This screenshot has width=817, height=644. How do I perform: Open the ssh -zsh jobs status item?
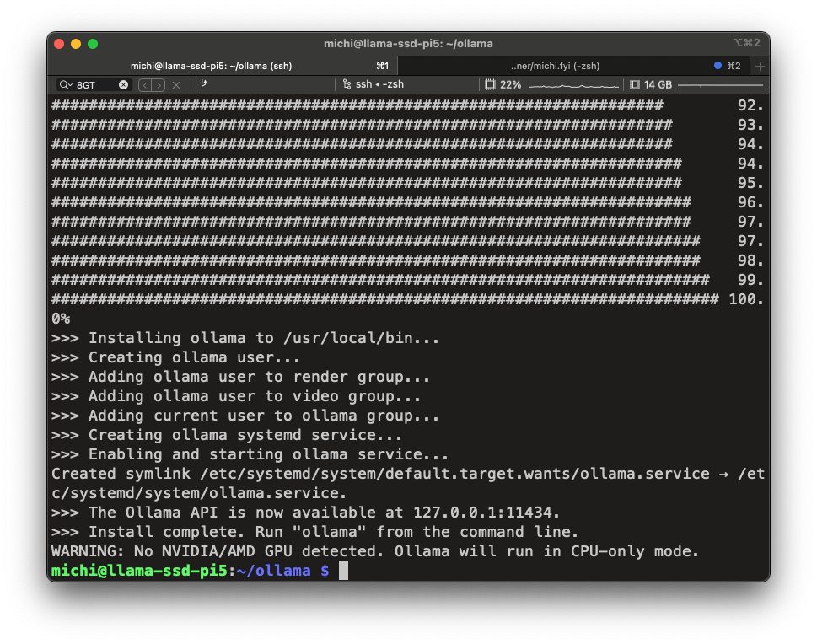[x=373, y=84]
